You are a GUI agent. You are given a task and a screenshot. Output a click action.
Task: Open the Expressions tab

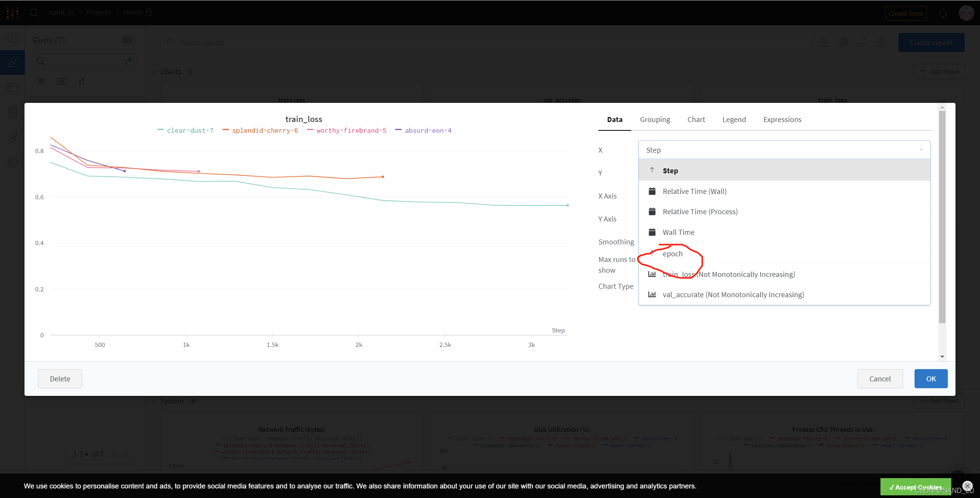click(782, 119)
